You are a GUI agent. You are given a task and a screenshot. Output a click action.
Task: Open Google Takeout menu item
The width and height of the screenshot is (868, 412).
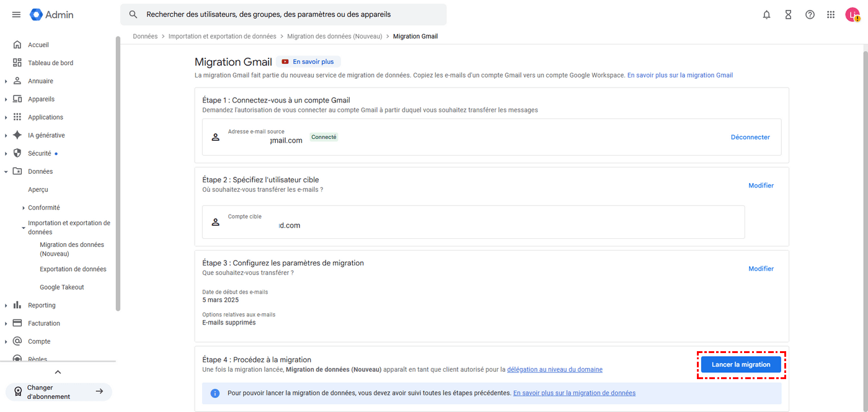[x=61, y=287]
